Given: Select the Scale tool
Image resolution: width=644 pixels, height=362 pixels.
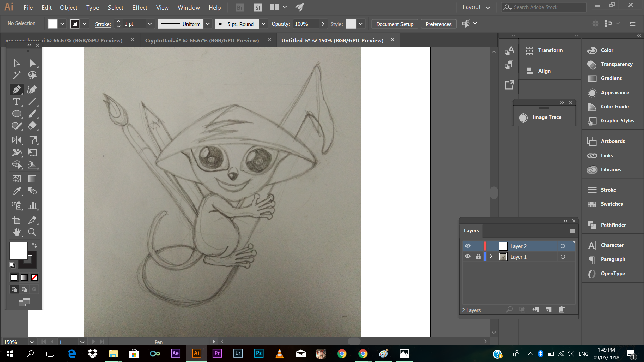Looking at the screenshot, I should (x=32, y=140).
